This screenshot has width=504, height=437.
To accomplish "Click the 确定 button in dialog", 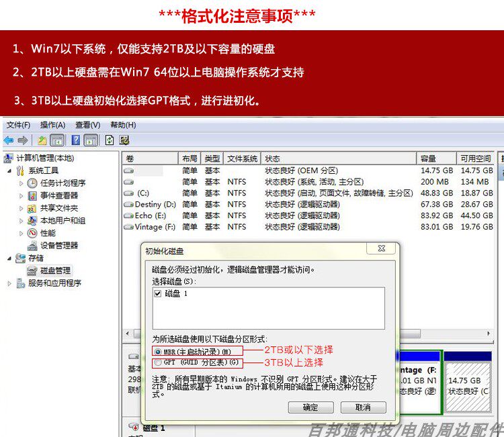I will point(311,407).
